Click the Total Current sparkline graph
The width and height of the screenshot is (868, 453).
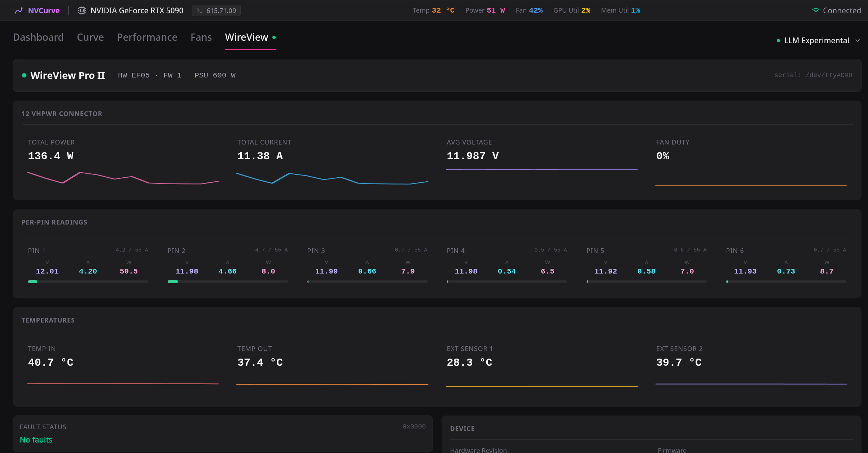point(332,178)
